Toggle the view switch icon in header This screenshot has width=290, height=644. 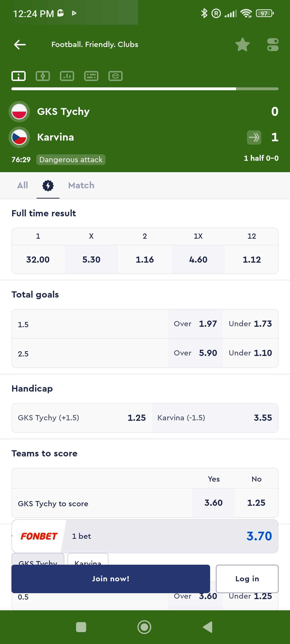272,45
